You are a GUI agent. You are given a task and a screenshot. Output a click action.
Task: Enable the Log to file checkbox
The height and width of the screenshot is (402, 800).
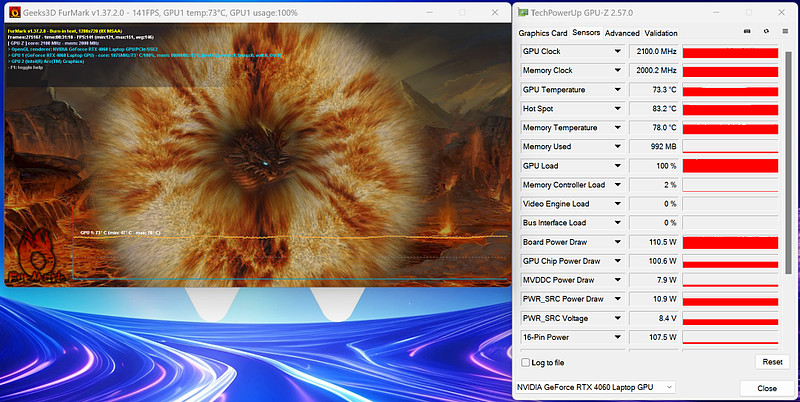coord(526,362)
